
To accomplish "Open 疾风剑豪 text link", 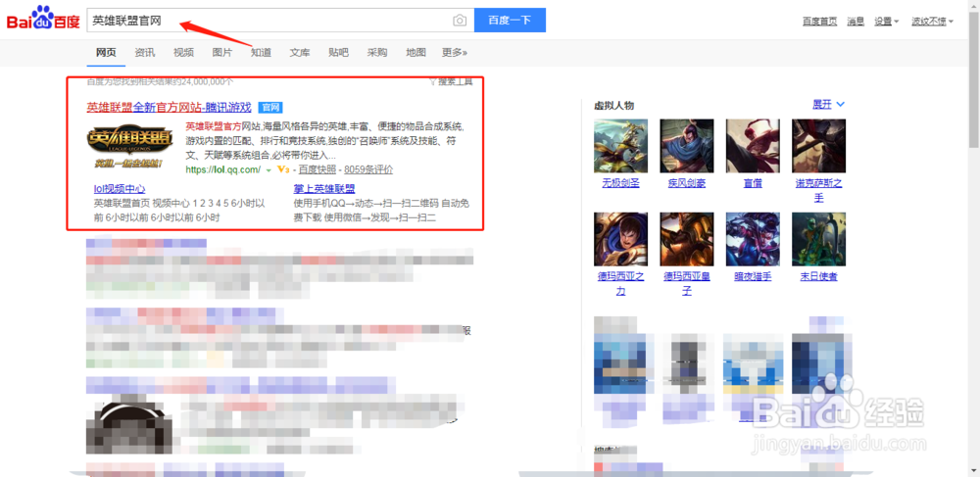I will pos(687,183).
